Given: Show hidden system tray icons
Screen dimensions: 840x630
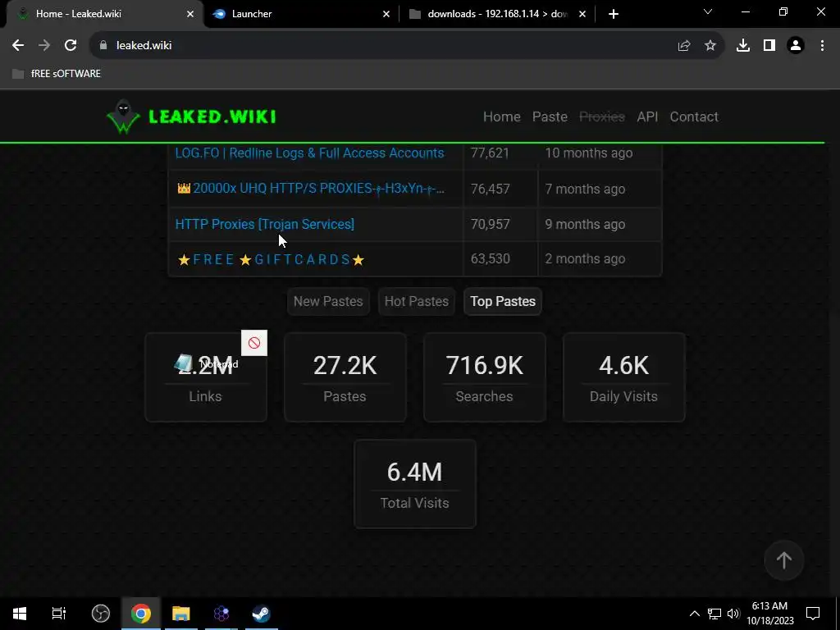Looking at the screenshot, I should pyautogui.click(x=694, y=614).
